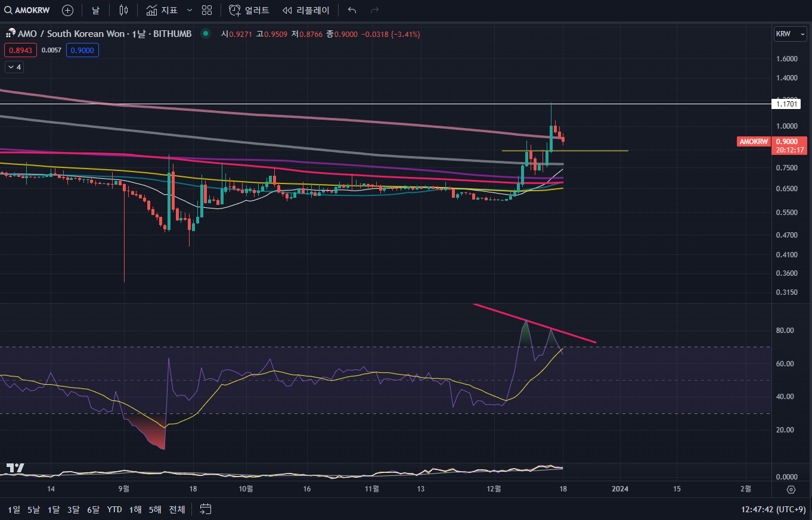812x520 pixels.
Task: Open the go-to-date calendar icon
Action: 206,509
